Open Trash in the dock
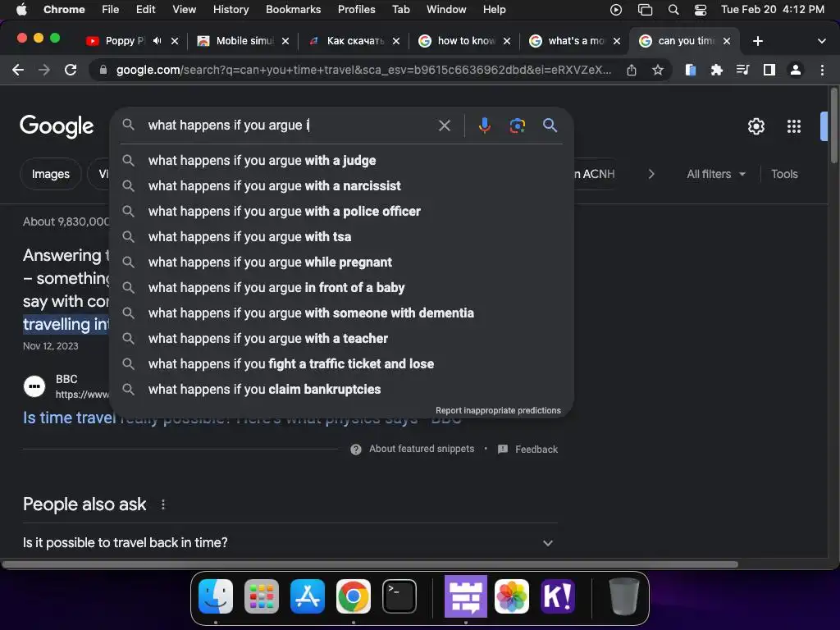840x630 pixels. 623,596
